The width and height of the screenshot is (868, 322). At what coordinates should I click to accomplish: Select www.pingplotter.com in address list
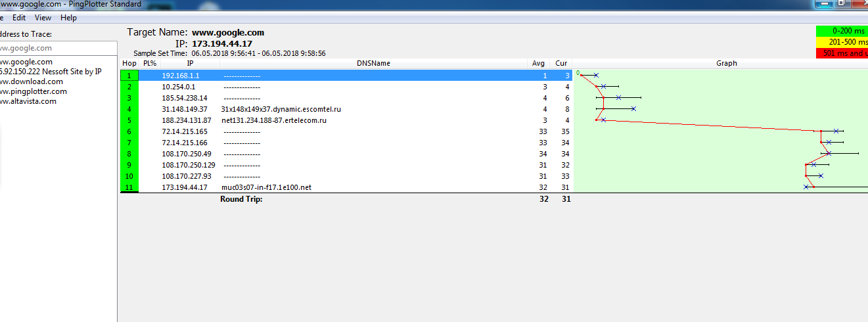click(33, 91)
